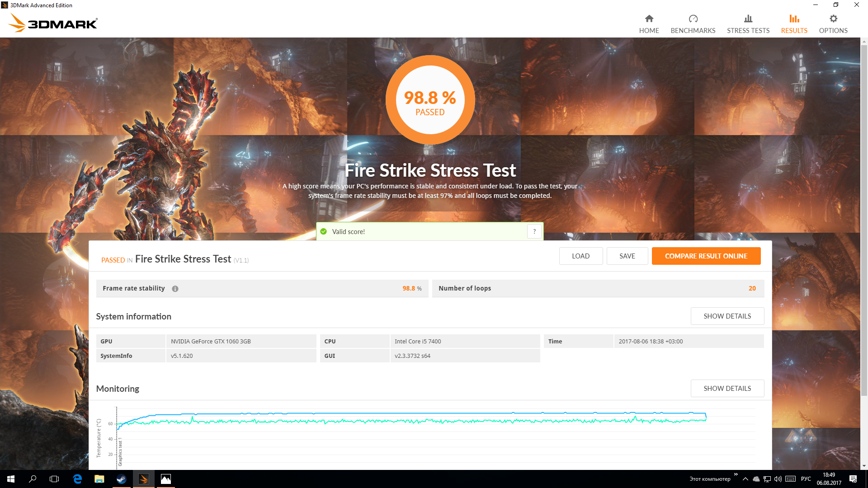The height and width of the screenshot is (488, 868).
Task: Open the taskbar clock and date
Action: pos(829,479)
